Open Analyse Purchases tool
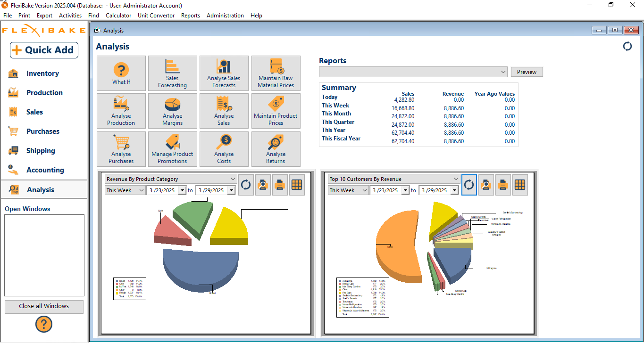 [x=121, y=149]
